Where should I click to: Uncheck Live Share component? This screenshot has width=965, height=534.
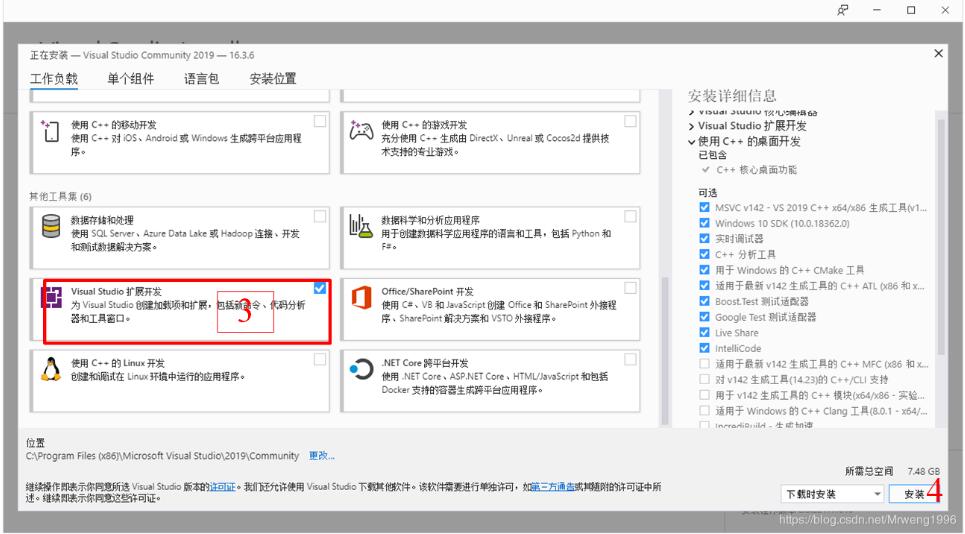coord(704,332)
